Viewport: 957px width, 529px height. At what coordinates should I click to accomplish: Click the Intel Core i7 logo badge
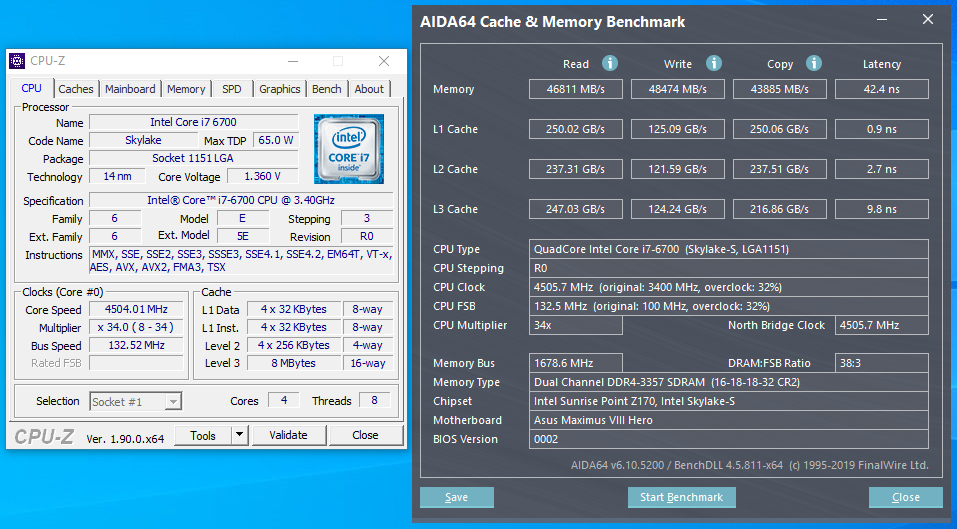pos(348,149)
